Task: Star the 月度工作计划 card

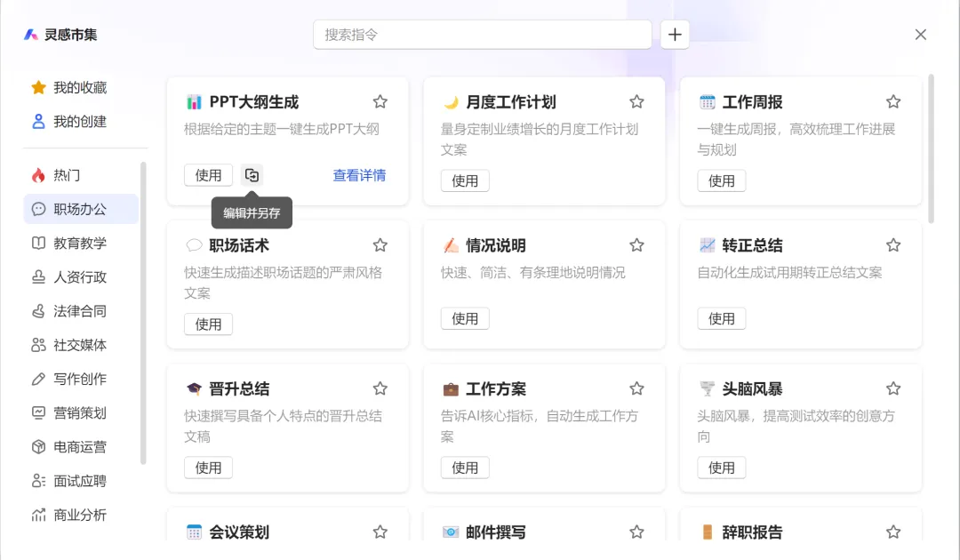Action: coord(636,101)
